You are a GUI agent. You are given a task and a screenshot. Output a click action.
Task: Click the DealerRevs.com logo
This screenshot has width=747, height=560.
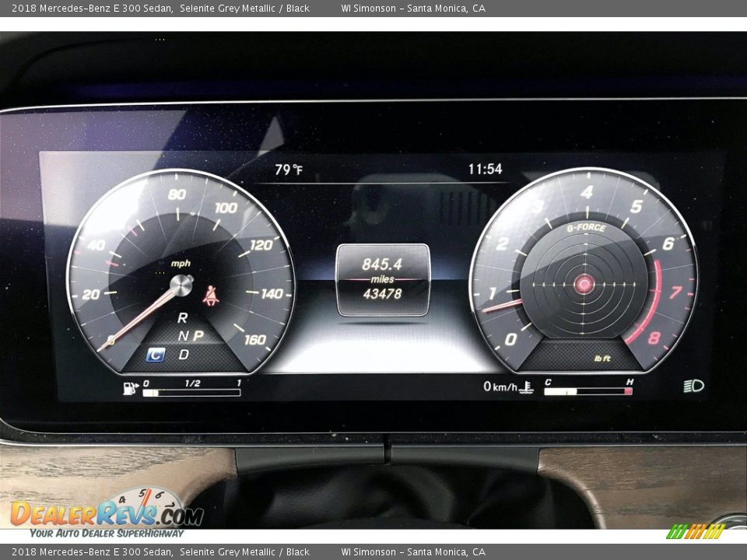[x=107, y=513]
